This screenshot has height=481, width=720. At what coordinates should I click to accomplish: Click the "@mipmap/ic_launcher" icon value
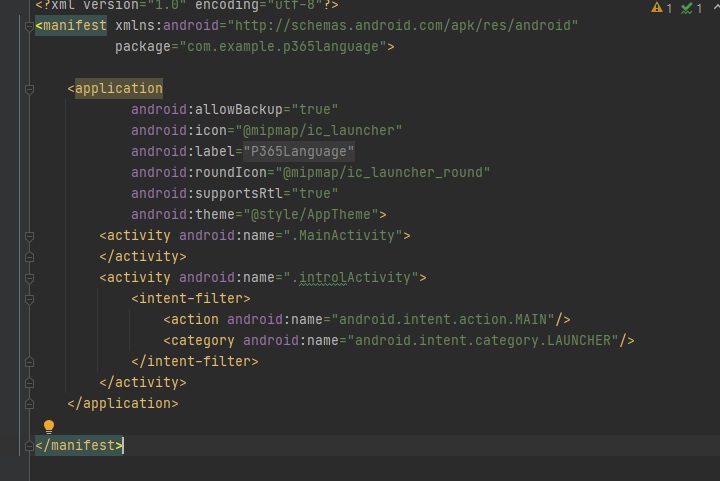tap(319, 130)
